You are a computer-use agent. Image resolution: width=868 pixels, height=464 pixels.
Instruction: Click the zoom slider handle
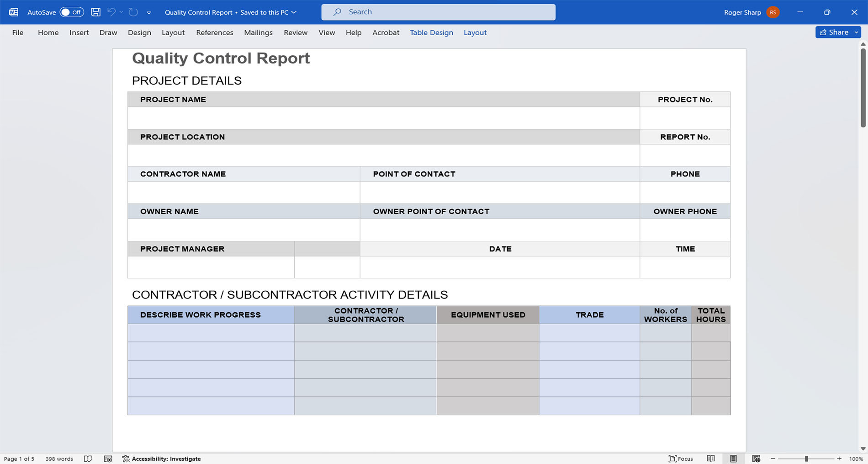point(806,459)
